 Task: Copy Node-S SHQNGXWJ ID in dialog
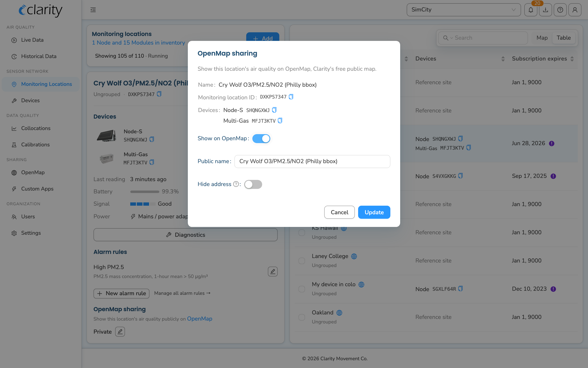pyautogui.click(x=274, y=110)
